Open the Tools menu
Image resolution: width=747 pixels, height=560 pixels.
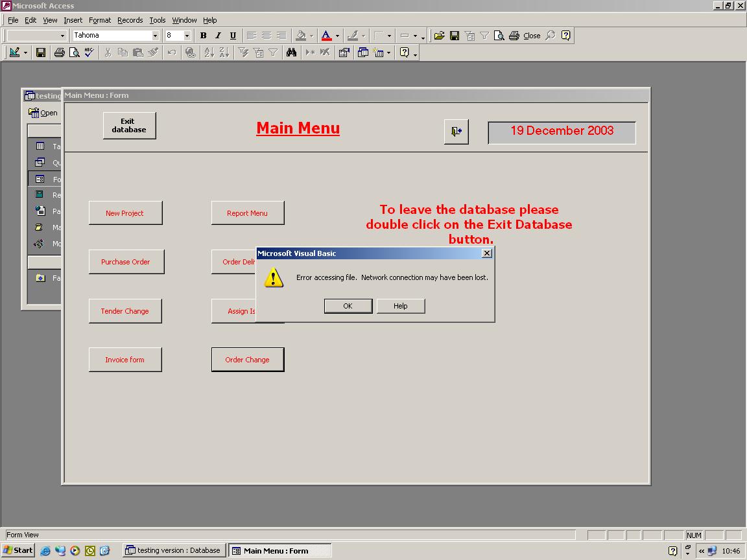click(157, 20)
